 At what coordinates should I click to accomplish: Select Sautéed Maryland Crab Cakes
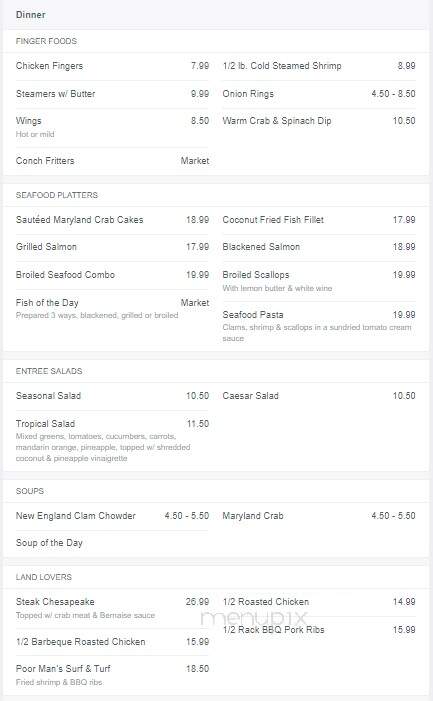pos(112,220)
